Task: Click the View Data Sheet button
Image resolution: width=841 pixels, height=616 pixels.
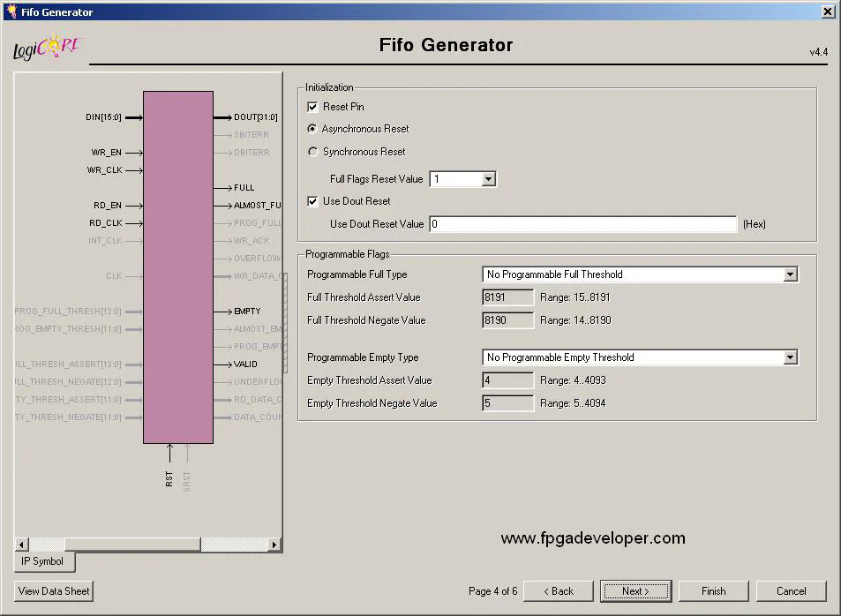Action: (x=54, y=591)
